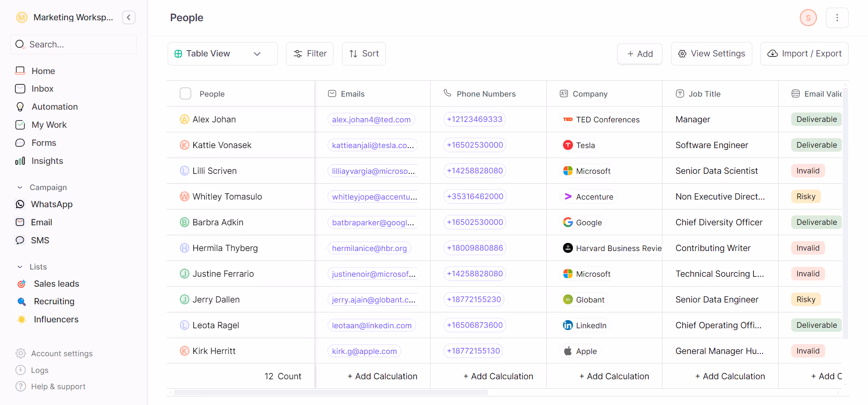Screen dimensions: 868x405
Task: Collapse the sidebar with the chevron button
Action: point(129,17)
